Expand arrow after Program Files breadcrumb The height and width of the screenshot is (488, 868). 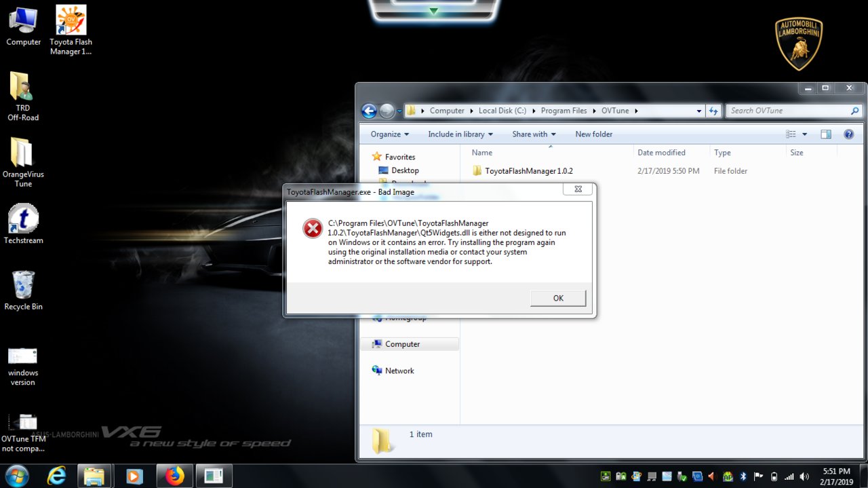(594, 111)
